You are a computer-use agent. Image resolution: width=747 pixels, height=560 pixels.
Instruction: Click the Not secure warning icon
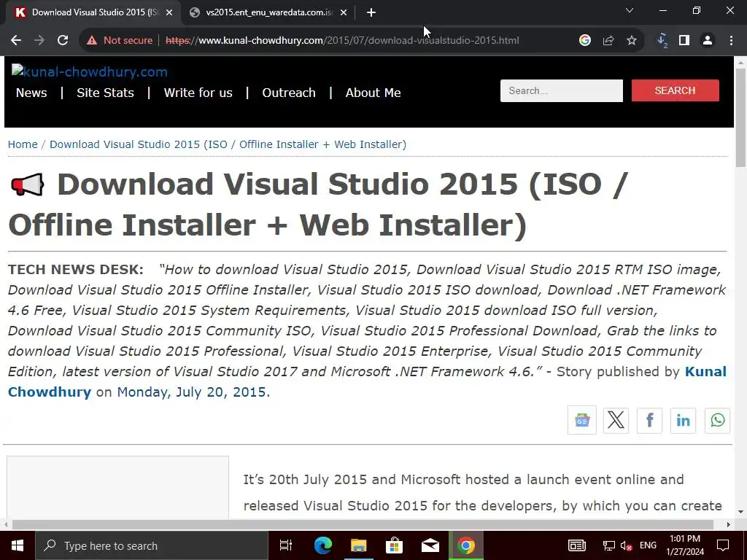pos(92,41)
